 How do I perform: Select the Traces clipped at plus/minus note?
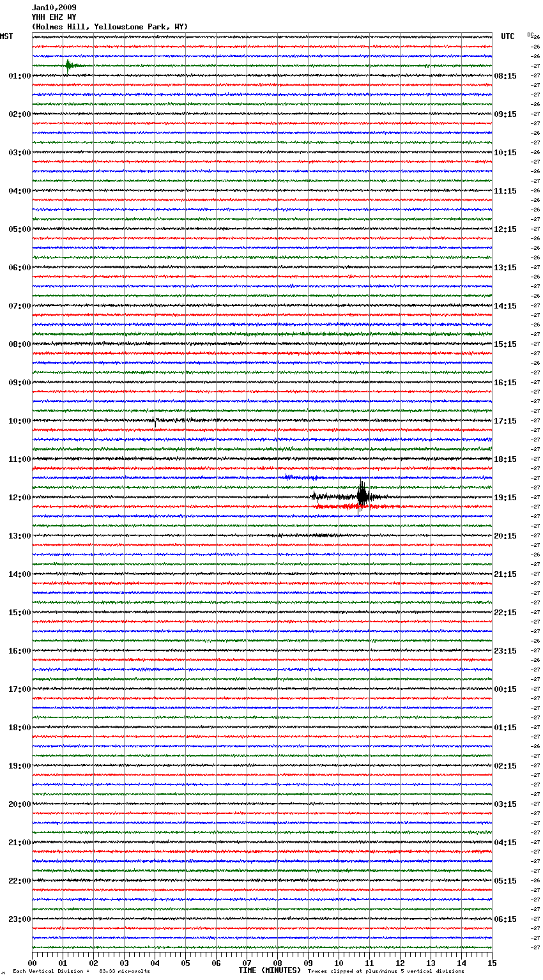386,971
